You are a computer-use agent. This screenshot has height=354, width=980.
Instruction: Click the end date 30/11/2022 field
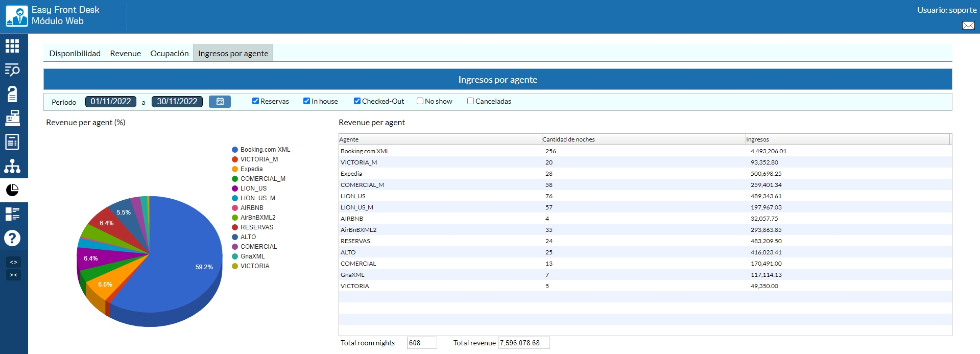coord(177,102)
